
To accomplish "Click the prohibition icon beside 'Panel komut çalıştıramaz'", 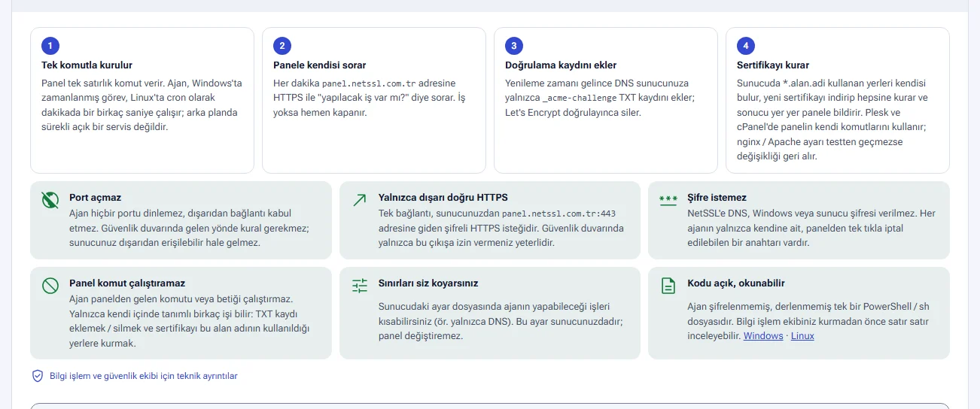I will (50, 286).
